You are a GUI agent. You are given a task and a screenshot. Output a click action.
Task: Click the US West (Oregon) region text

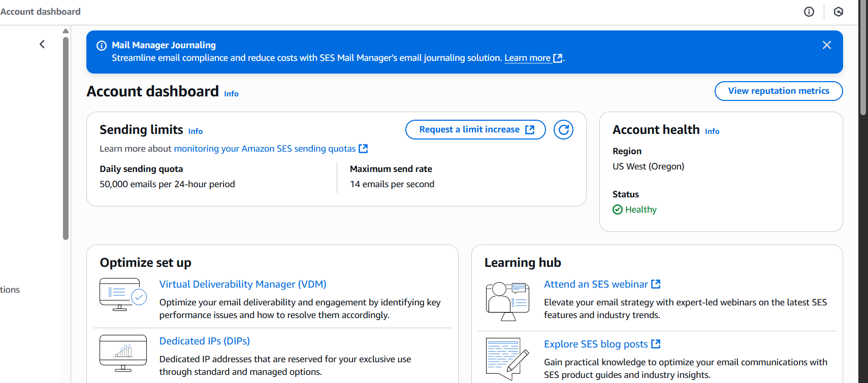(648, 166)
